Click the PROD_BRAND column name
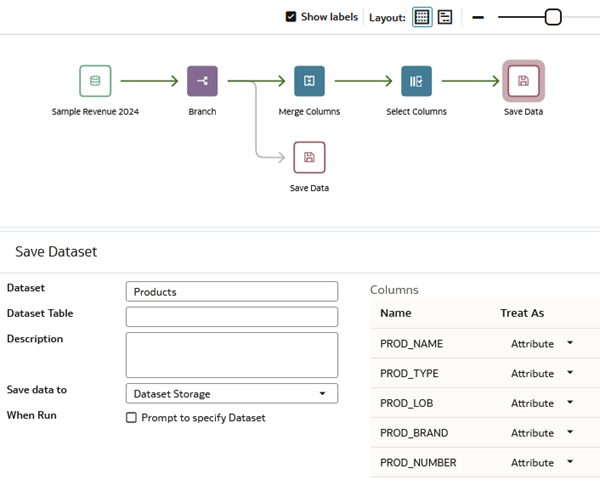The image size is (600, 485). point(414,433)
